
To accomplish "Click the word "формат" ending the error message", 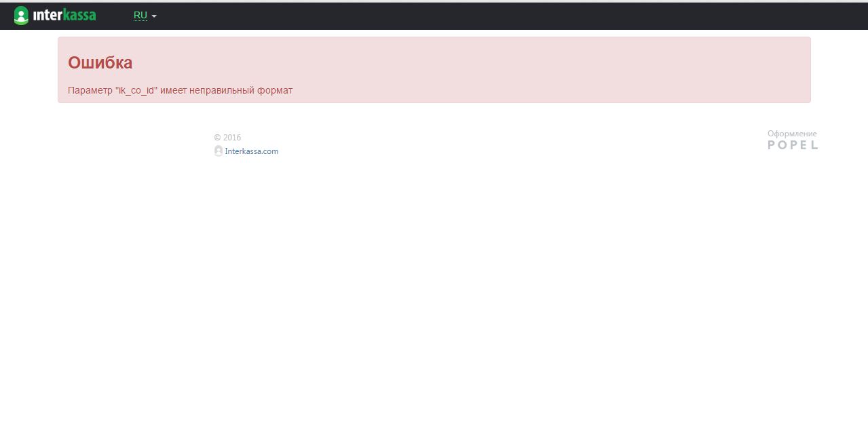I will tap(275, 90).
